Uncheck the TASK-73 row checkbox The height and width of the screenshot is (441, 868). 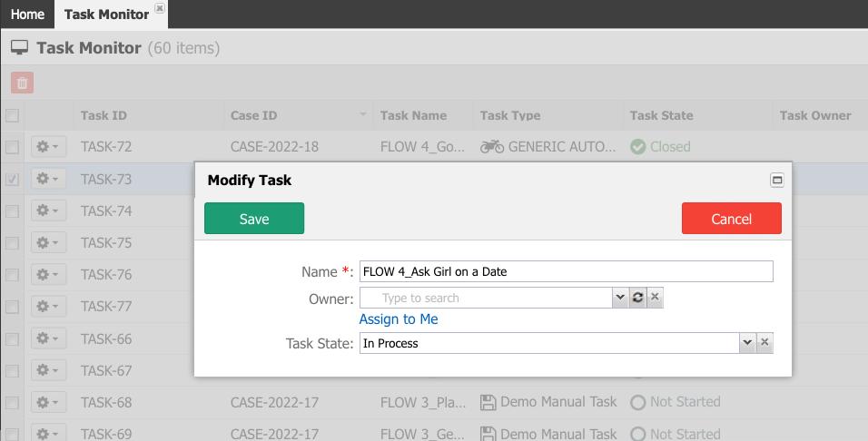click(12, 180)
